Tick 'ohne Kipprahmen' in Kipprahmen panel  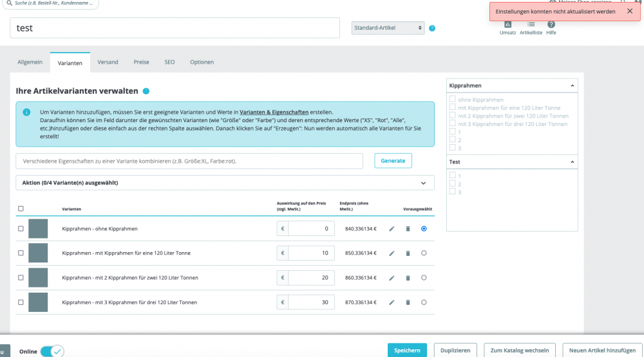coord(453,99)
